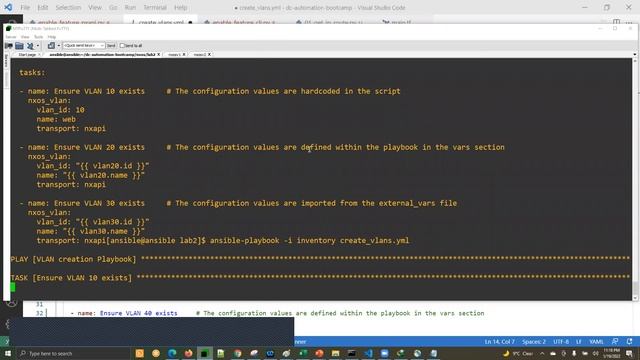Image resolution: width=640 pixels, height=360 pixels.
Task: Open Google Chrome from the taskbar
Action: (x=237, y=353)
